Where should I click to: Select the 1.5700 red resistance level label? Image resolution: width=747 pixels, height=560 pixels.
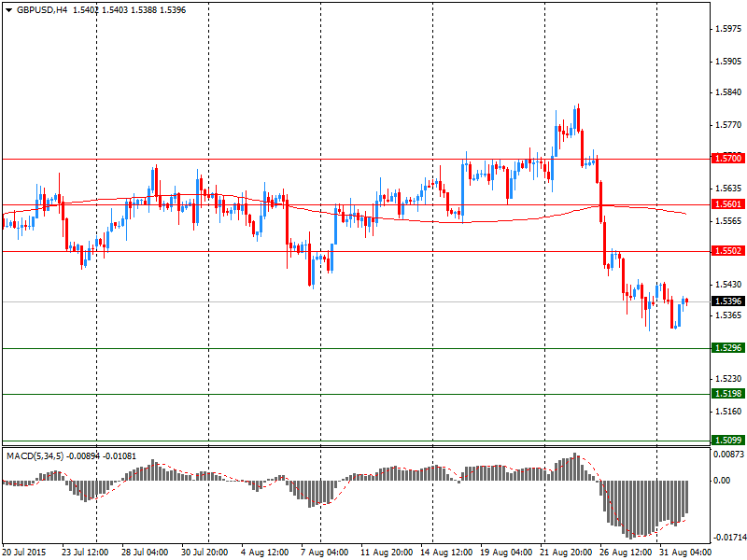pos(728,158)
